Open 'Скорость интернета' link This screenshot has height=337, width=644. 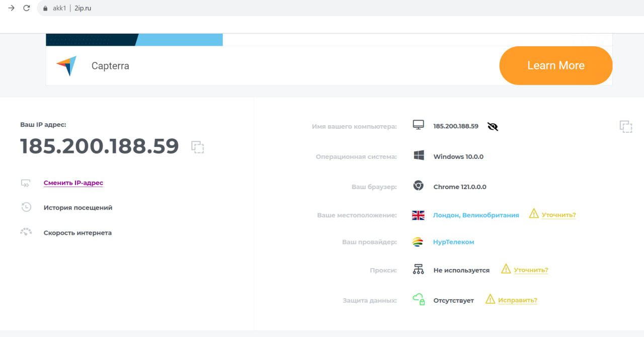coord(77,233)
